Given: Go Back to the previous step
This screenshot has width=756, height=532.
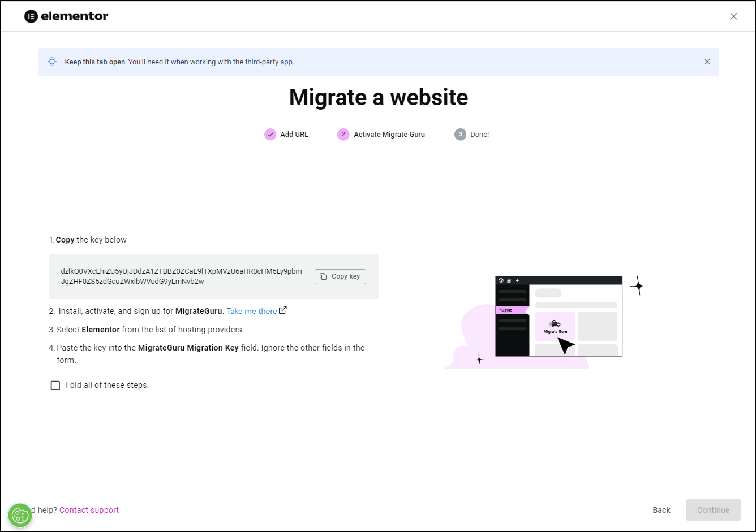Looking at the screenshot, I should [661, 510].
